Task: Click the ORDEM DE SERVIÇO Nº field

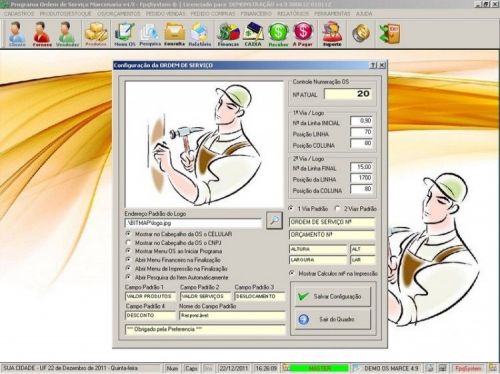Action: (x=332, y=222)
